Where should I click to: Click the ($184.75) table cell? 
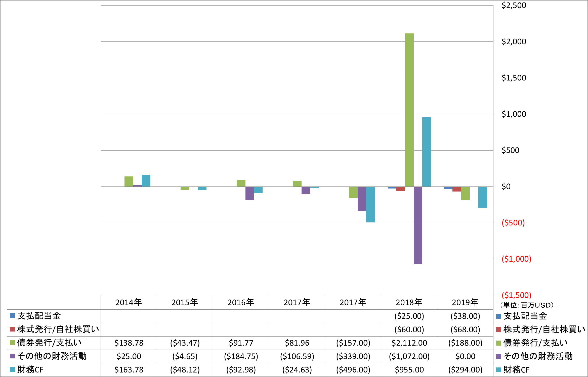click(241, 356)
